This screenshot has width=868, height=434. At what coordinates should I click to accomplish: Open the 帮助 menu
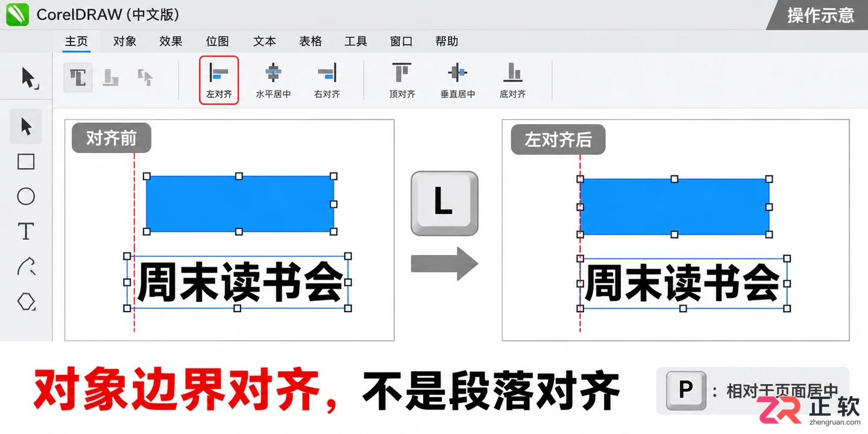pyautogui.click(x=447, y=42)
